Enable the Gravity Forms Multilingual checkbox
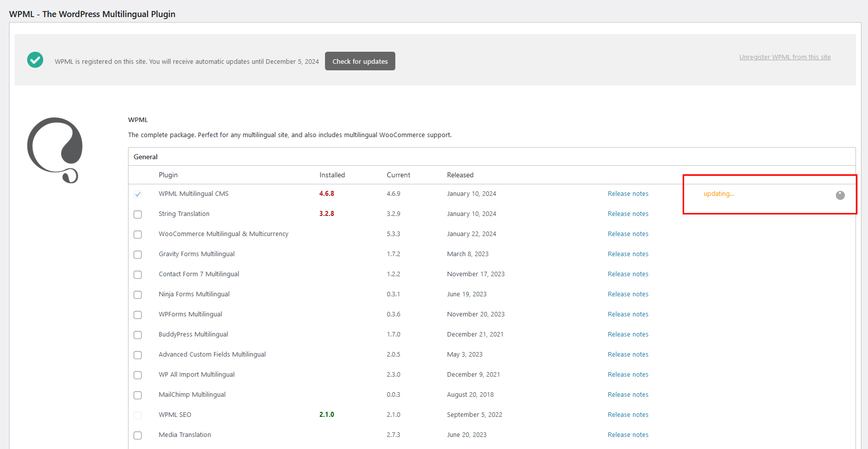Viewport: 868px width, 449px height. pos(138,255)
